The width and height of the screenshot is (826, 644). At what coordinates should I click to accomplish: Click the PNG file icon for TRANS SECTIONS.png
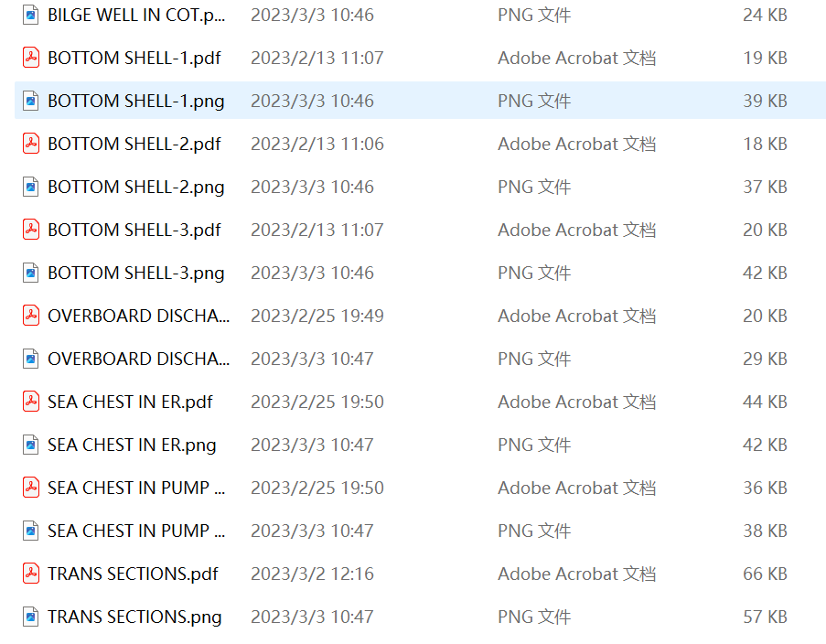[x=30, y=617]
